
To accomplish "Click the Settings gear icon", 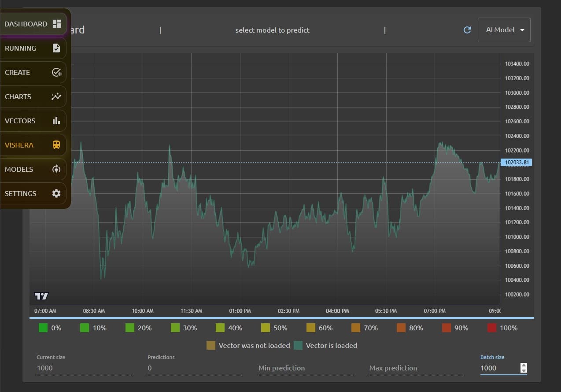I will 56,193.
